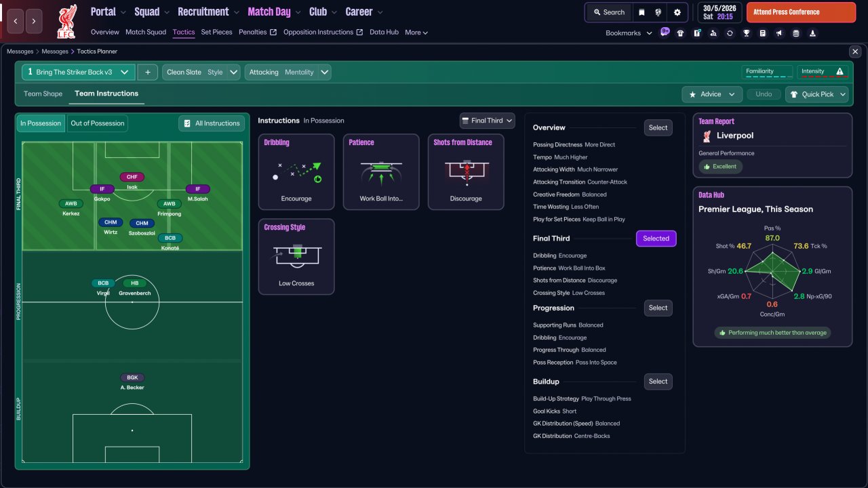Open the Attacking Mentality dropdown
Viewport: 868px width, 488px height.
tap(288, 72)
